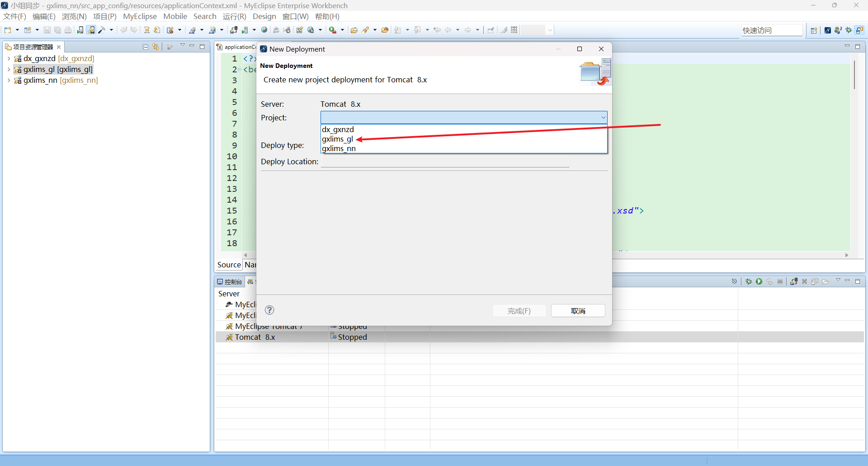The width and height of the screenshot is (868, 466).
Task: Switch to the MyEclipse perspective icon
Action: tap(827, 30)
